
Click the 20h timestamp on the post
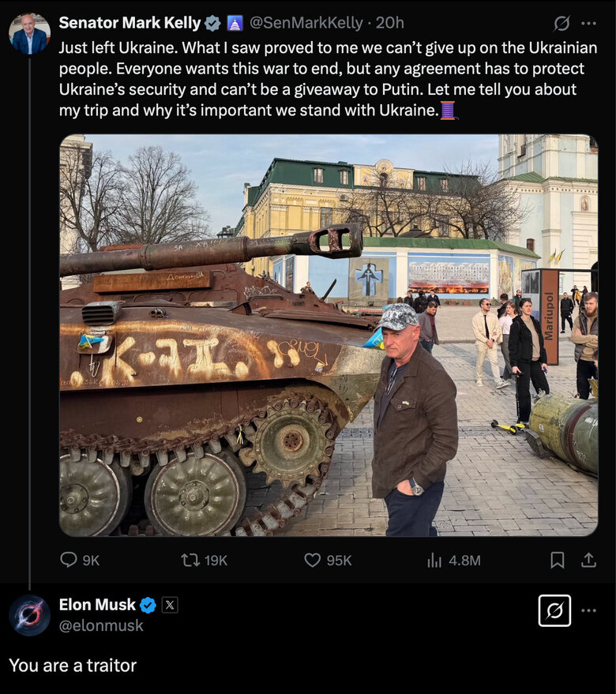click(x=389, y=23)
